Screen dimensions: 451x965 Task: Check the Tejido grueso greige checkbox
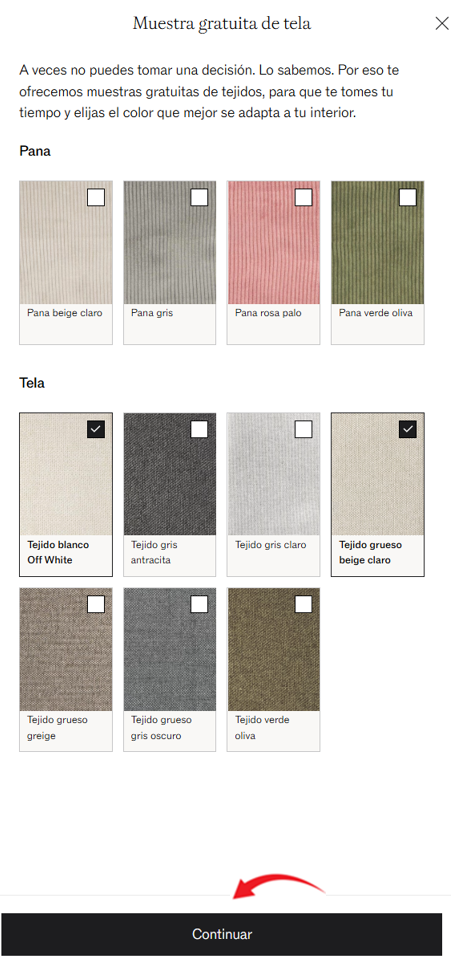pyautogui.click(x=95, y=604)
